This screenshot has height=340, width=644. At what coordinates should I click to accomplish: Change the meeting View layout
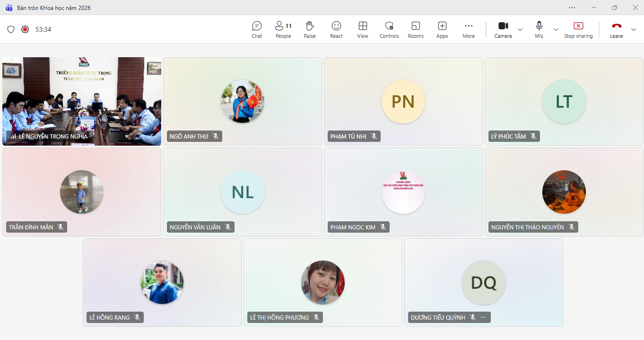pyautogui.click(x=363, y=29)
